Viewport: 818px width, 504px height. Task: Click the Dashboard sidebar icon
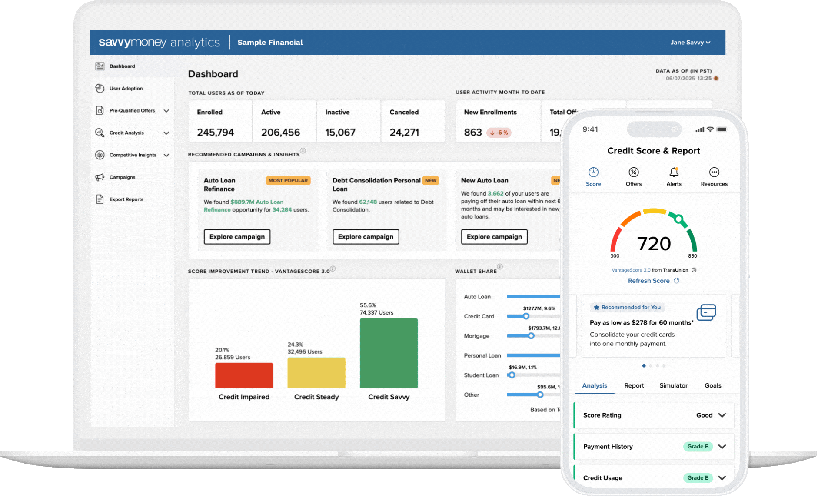point(100,66)
